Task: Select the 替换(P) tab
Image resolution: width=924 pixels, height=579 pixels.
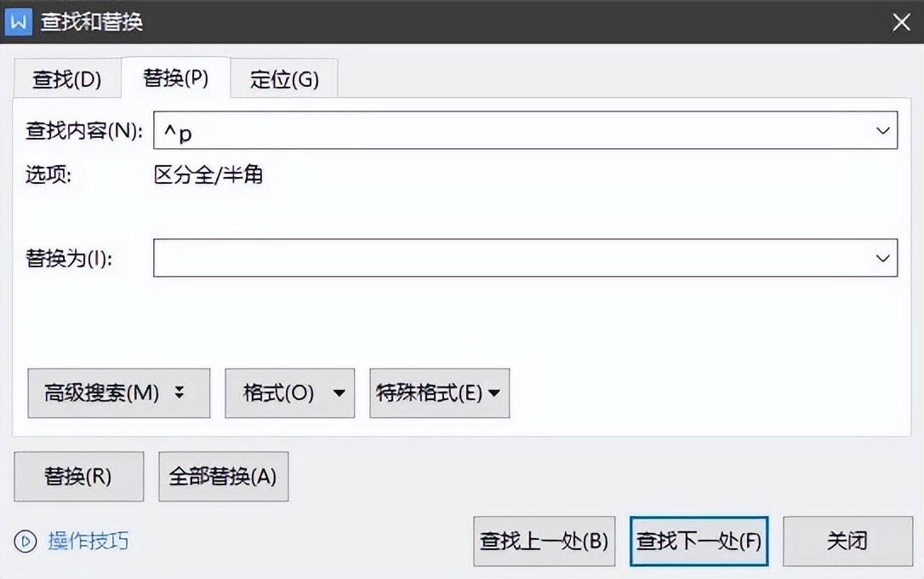Action: (175, 78)
